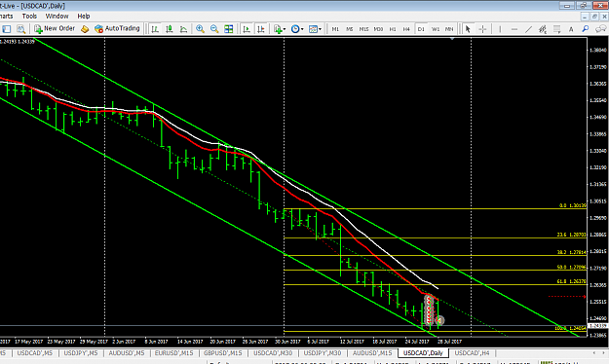Zoom in on the chart
609x364 pixels.
(x=200, y=29)
